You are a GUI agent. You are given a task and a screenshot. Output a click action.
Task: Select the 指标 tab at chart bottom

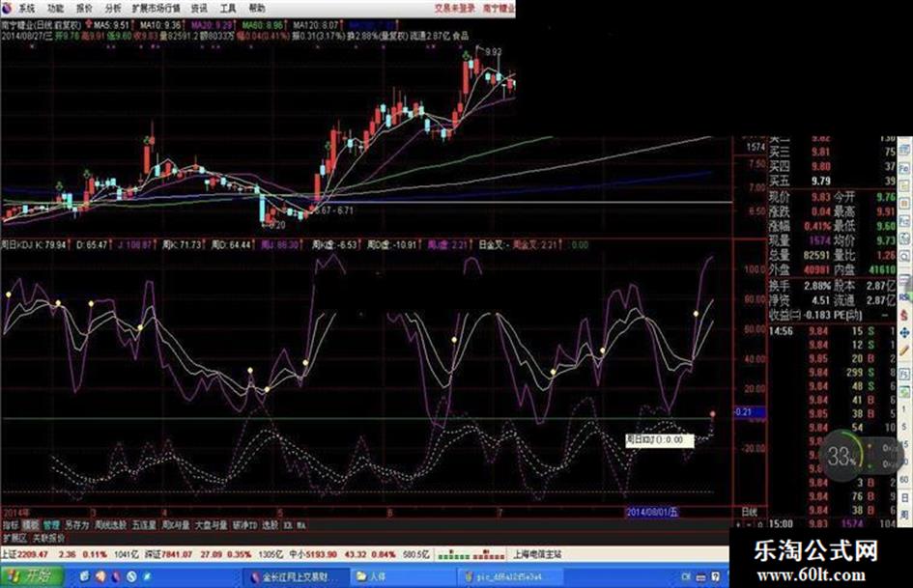11,524
